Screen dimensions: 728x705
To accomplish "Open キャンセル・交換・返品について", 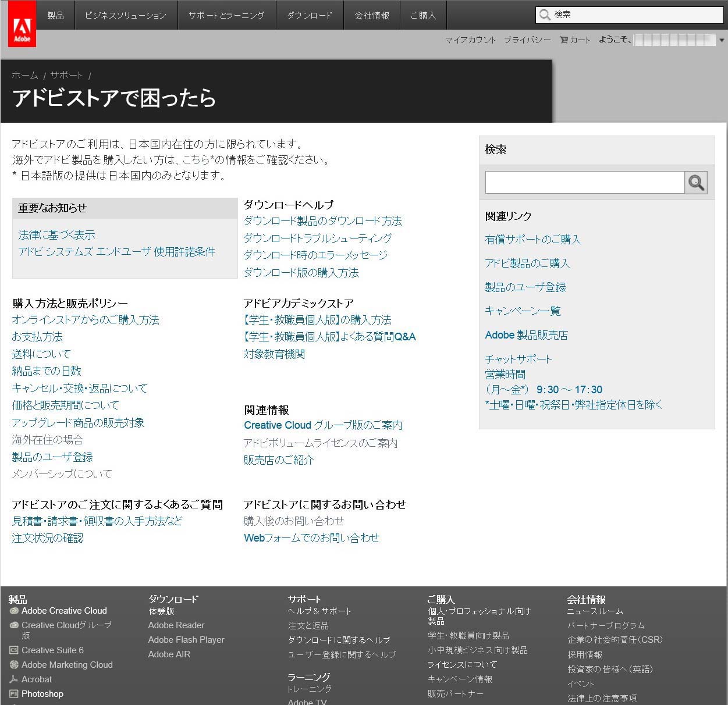I will click(80, 388).
